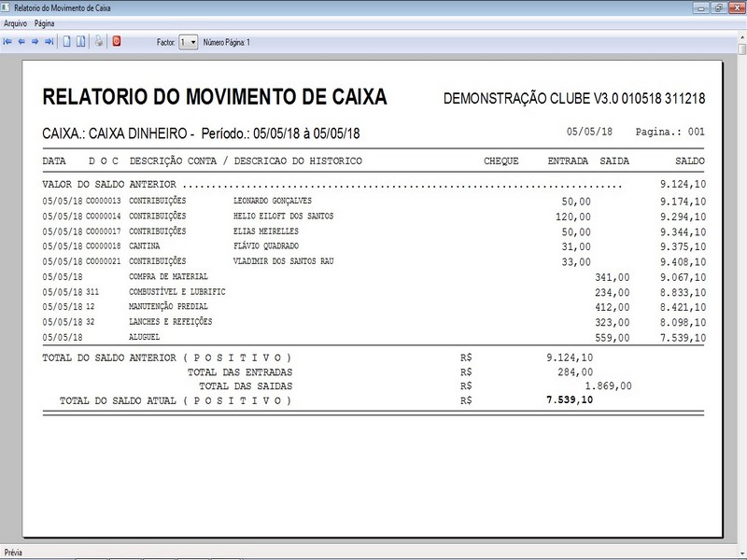Click the 'SAIDA' column header
747x560 pixels.
614,161
